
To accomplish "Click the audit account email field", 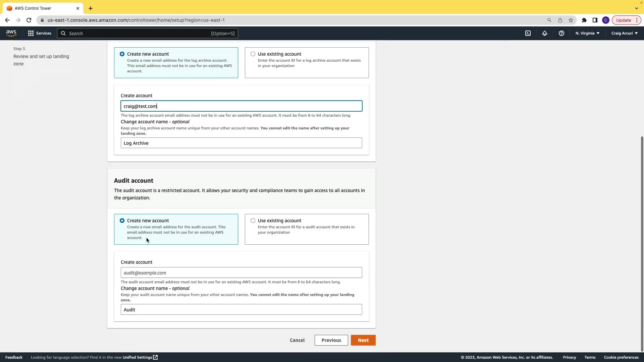I will (x=241, y=273).
